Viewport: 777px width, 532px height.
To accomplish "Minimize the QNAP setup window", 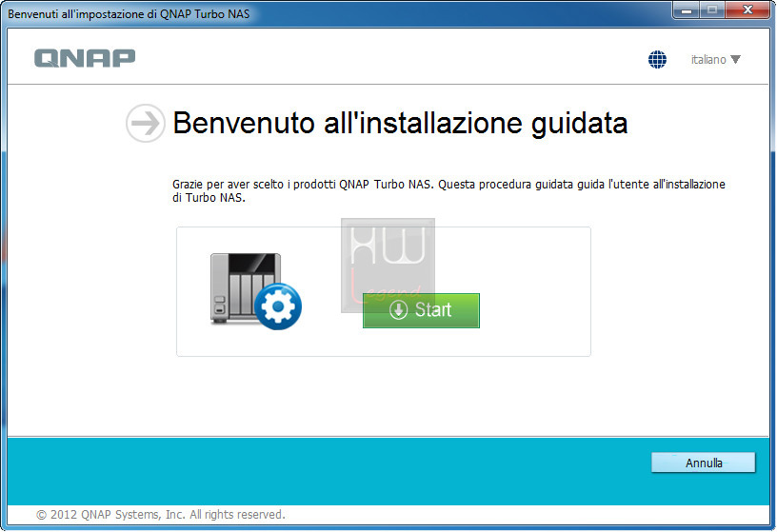I will point(686,10).
